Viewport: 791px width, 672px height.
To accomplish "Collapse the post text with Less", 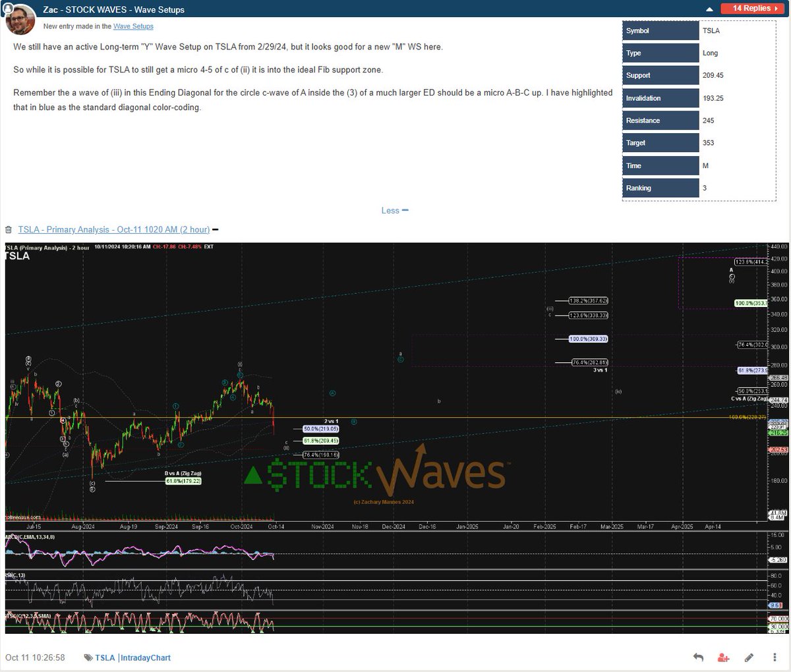I will click(x=395, y=210).
